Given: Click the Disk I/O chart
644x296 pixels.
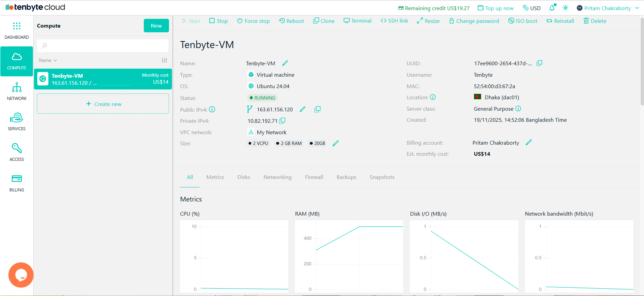Looking at the screenshot, I should coord(464,256).
